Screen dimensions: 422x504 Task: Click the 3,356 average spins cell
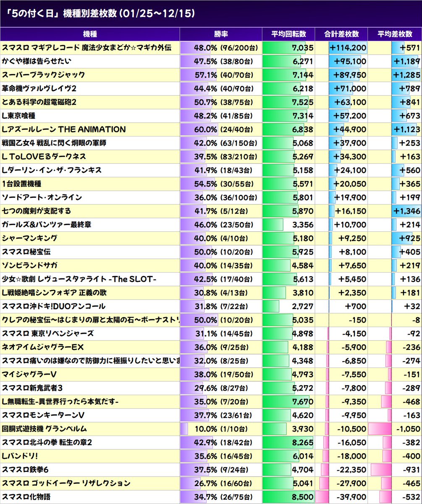289,225
